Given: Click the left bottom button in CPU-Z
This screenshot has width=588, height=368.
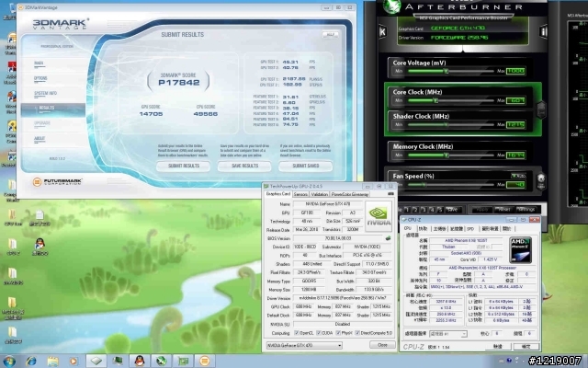Looking at the screenshot, I should (498, 346).
